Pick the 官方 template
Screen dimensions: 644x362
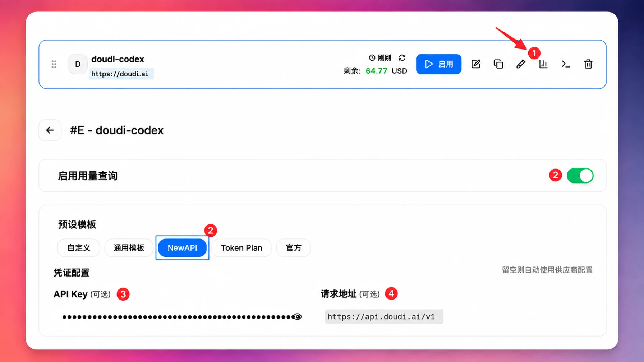pyautogui.click(x=293, y=248)
